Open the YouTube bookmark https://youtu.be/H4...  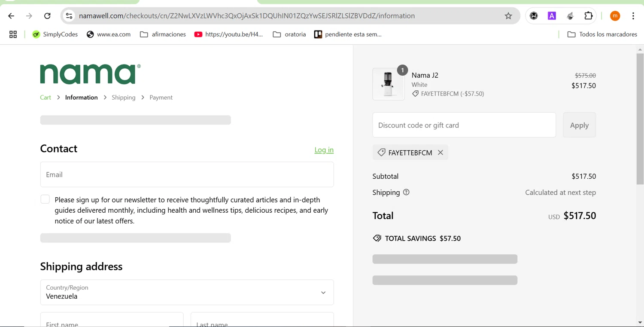pyautogui.click(x=228, y=34)
